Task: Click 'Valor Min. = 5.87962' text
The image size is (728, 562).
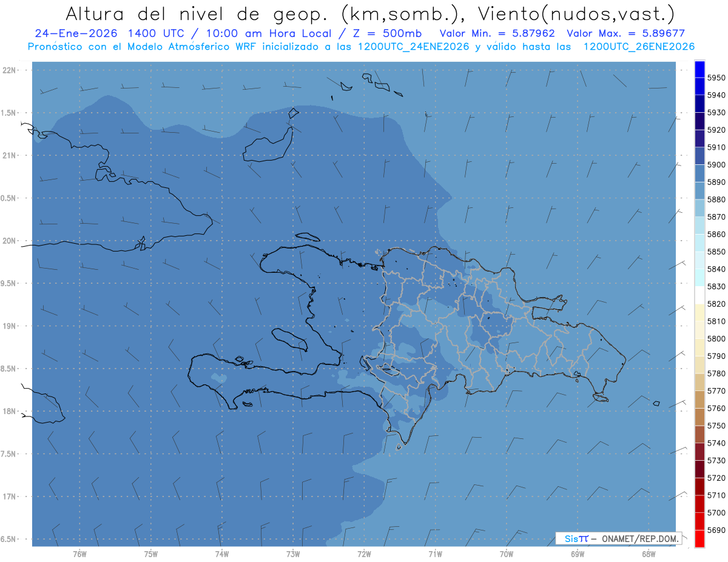Action: point(497,34)
